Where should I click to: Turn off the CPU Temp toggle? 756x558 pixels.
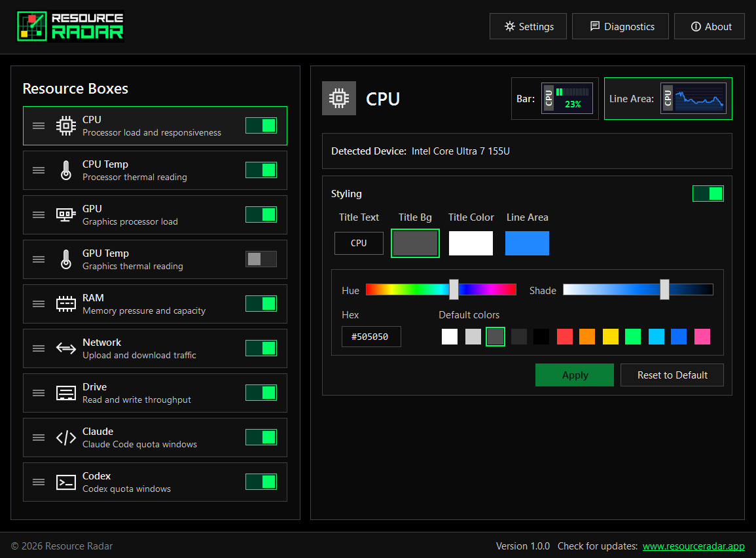[x=261, y=170]
